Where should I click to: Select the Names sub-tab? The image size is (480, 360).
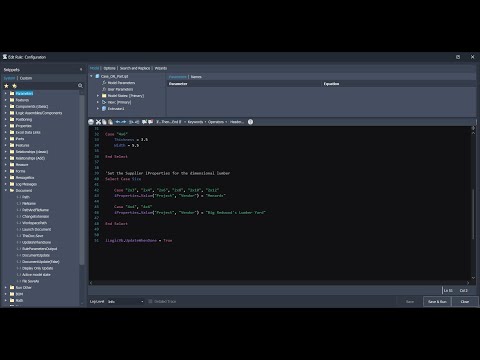[x=196, y=77]
